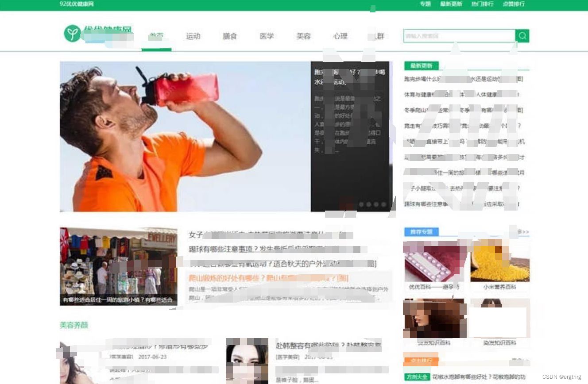Select 热门排行 in the top bar
588x384 pixels.
483,4
